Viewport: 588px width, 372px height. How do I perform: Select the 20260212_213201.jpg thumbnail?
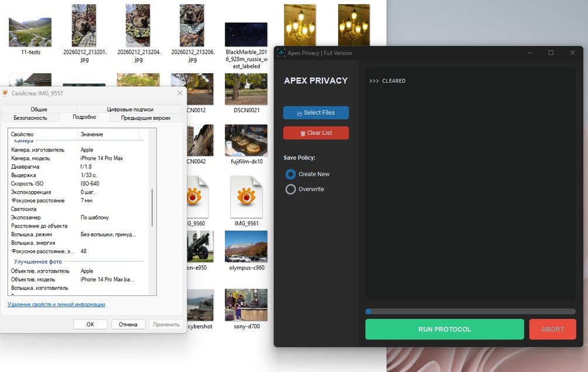(x=84, y=26)
